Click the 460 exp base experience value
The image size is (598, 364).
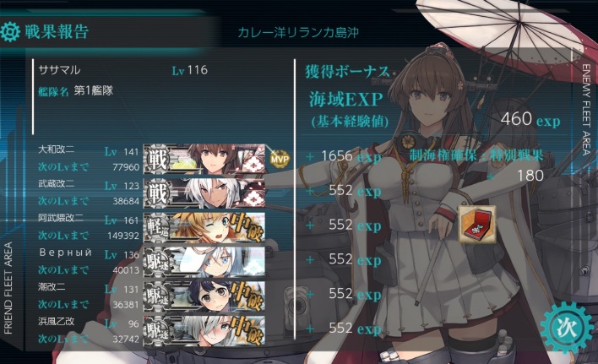click(530, 119)
